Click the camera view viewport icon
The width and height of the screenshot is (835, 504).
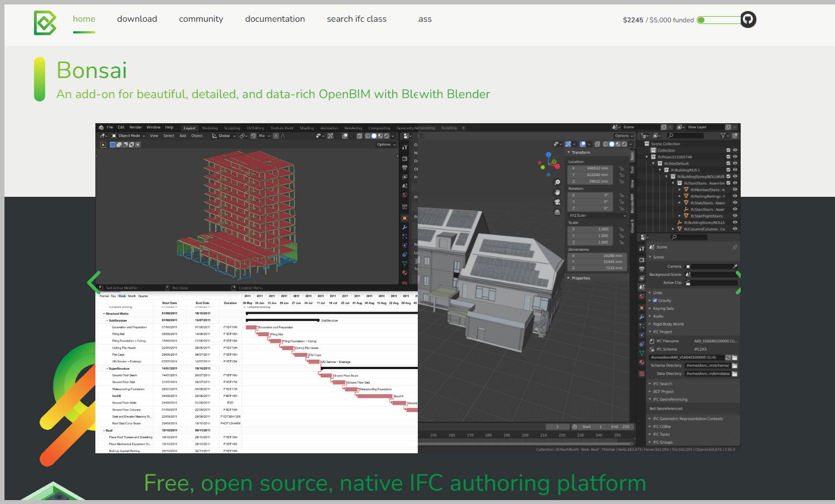pos(557,202)
